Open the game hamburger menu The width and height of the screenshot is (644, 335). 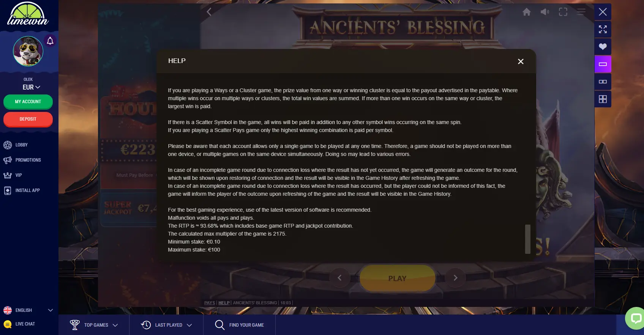[581, 12]
